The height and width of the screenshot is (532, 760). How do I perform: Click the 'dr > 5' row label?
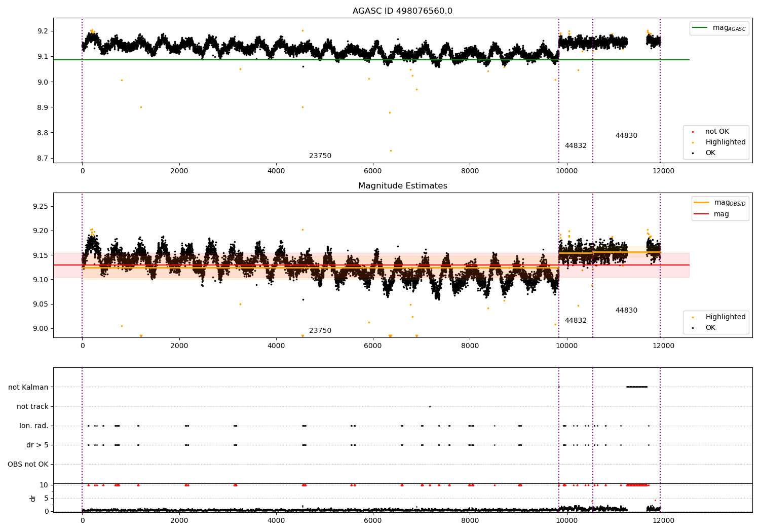(x=37, y=445)
